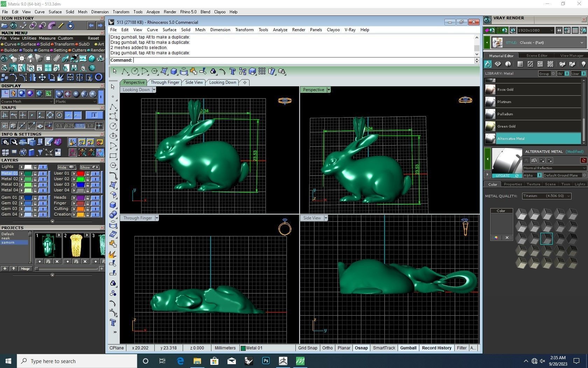Toggle the Alpha option switch
The width and height of the screenshot is (588, 368).
[x=540, y=175]
